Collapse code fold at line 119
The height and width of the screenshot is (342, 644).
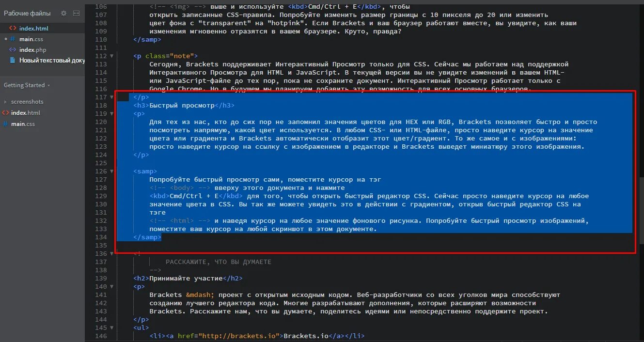pyautogui.click(x=112, y=114)
